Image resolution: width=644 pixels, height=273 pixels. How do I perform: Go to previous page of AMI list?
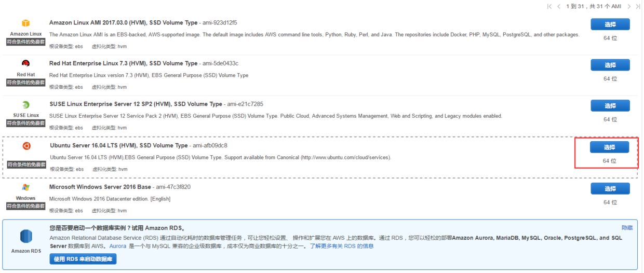tap(559, 7)
